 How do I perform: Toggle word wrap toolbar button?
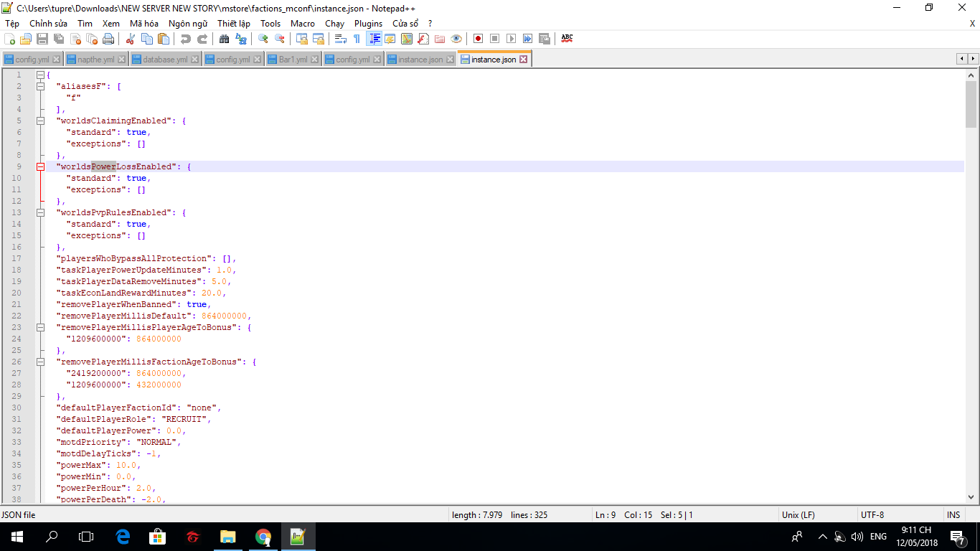click(341, 39)
